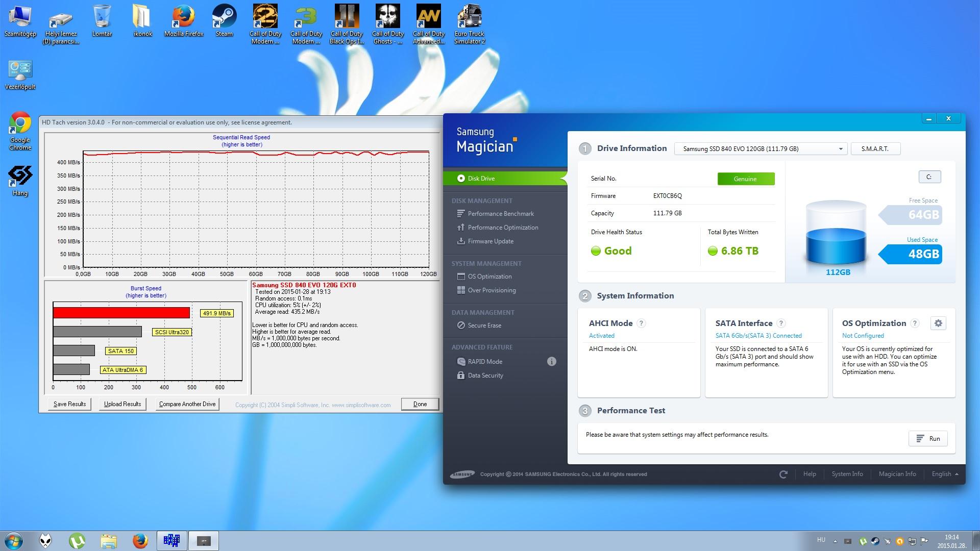980x551 pixels.
Task: Click Compare Another Drive button
Action: click(x=187, y=404)
